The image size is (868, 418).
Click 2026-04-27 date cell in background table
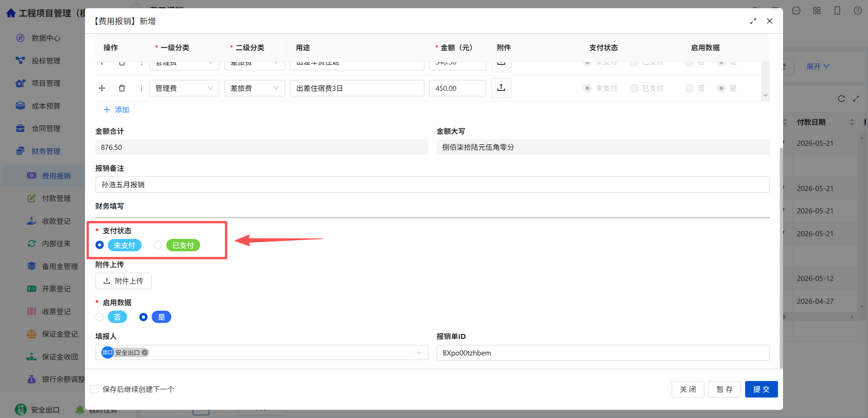point(815,301)
